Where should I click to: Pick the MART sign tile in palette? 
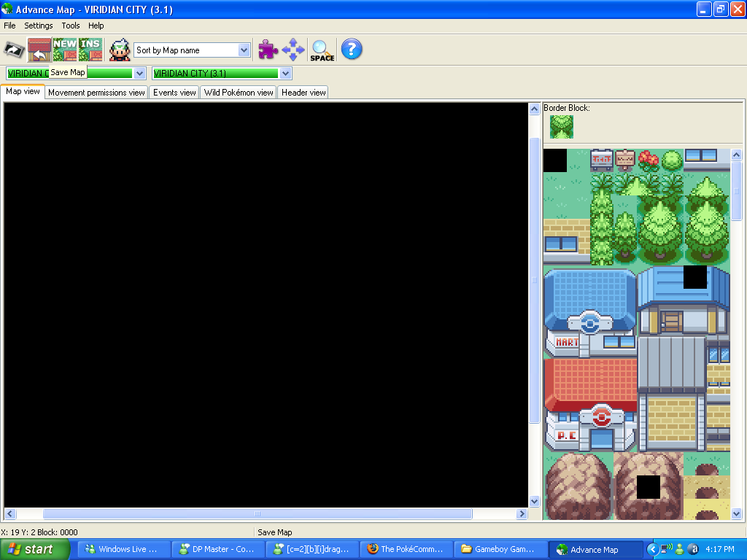[567, 342]
